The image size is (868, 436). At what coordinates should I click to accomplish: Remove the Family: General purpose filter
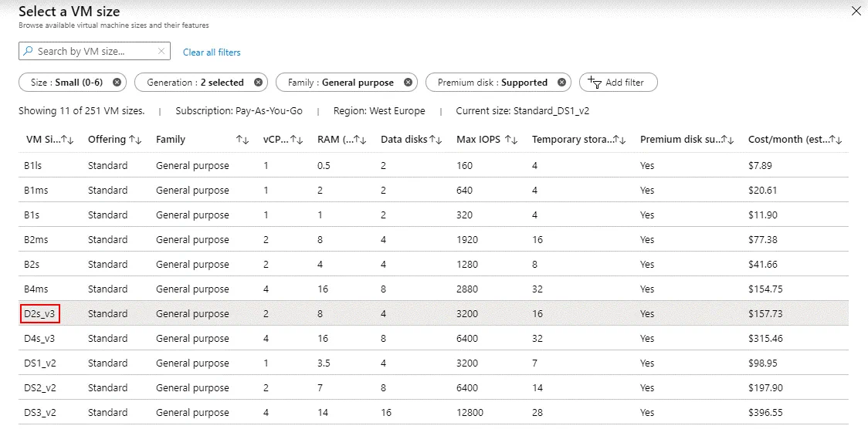408,83
